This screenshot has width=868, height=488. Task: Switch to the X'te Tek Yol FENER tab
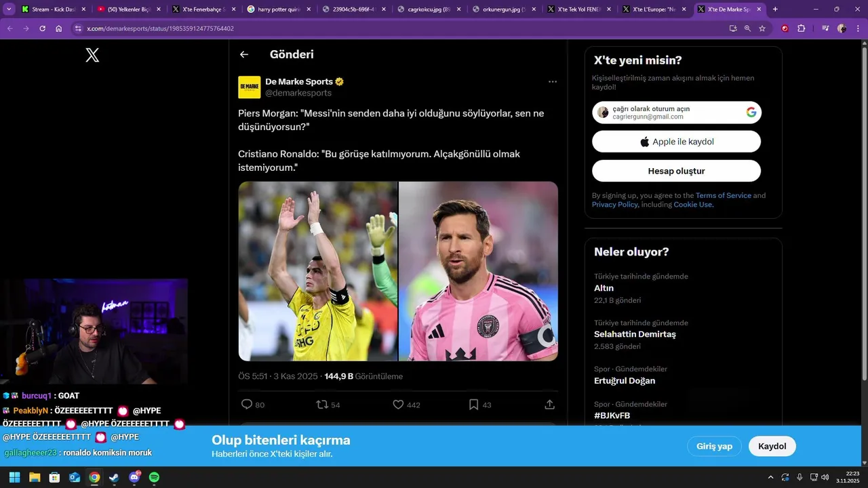(x=578, y=9)
